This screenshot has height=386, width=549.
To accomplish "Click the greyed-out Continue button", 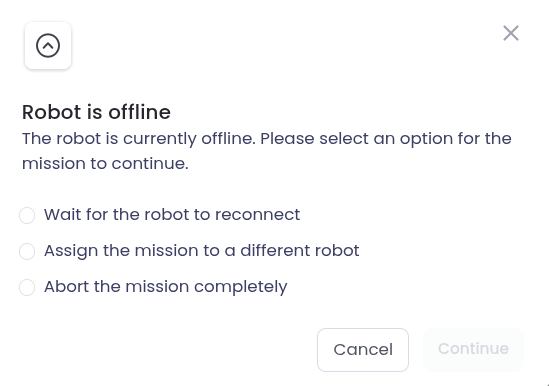I will point(473,350).
